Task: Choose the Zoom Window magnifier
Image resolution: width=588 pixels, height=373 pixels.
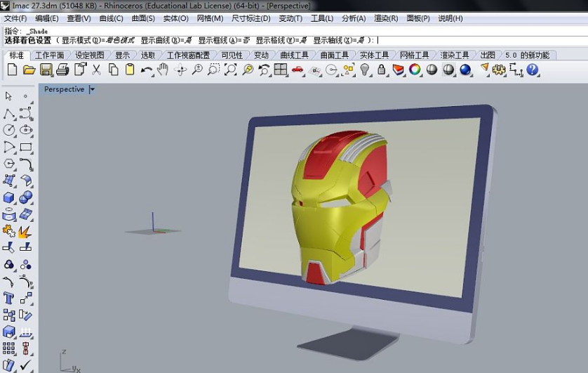Action: pos(213,70)
